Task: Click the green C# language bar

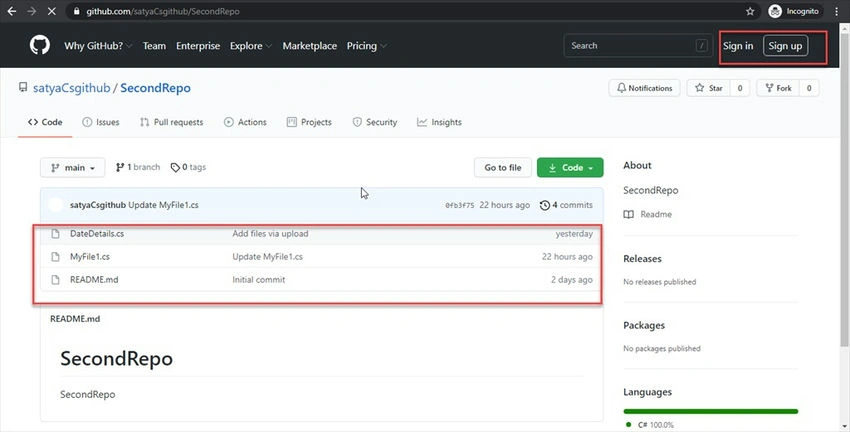Action: click(711, 411)
